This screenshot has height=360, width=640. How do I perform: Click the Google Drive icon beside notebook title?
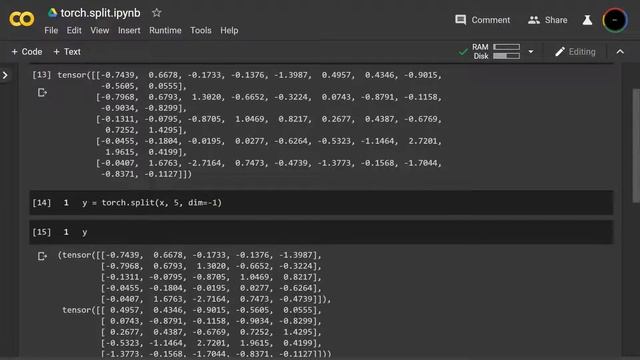(x=52, y=13)
